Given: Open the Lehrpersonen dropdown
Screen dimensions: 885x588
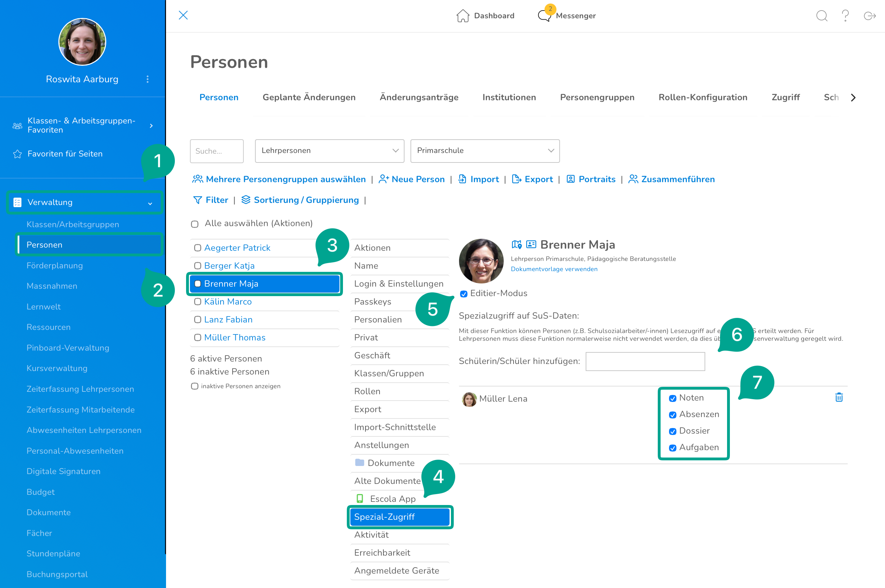Looking at the screenshot, I should [x=330, y=151].
